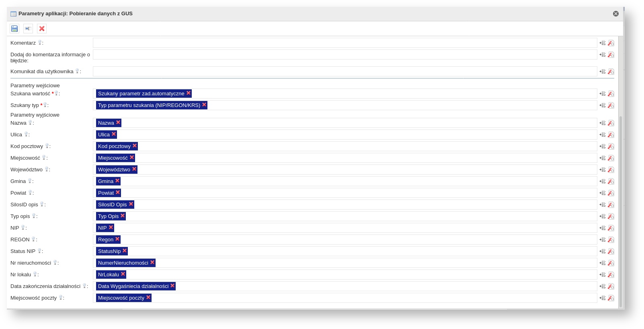Remove the 'Województwo' tag
644x329 pixels.
(x=134, y=169)
